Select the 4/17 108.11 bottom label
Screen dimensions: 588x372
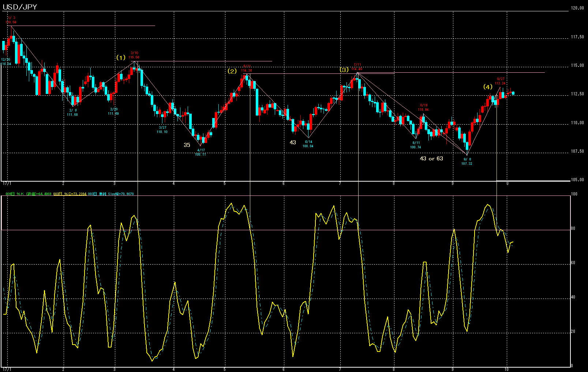point(200,152)
